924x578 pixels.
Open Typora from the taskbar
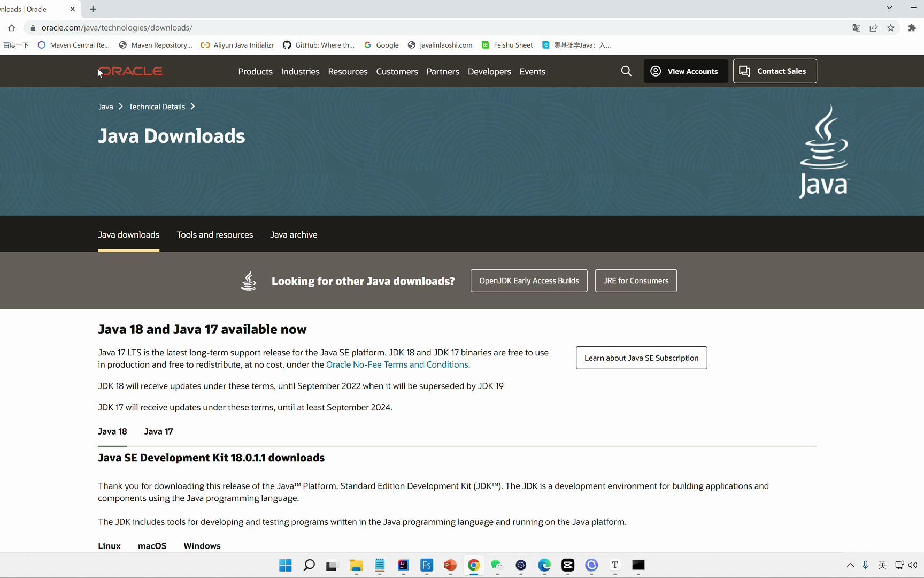pyautogui.click(x=615, y=565)
